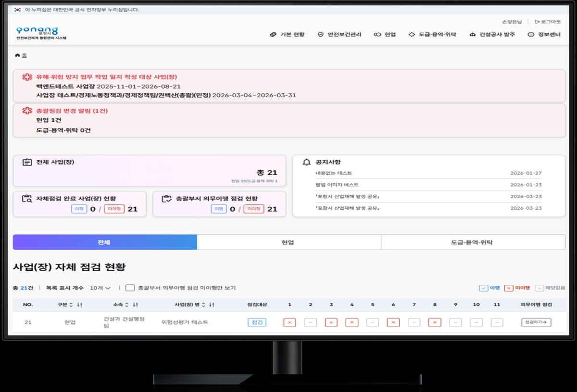
Task: Click the home icon in the breadcrumb
Action: pos(17,55)
